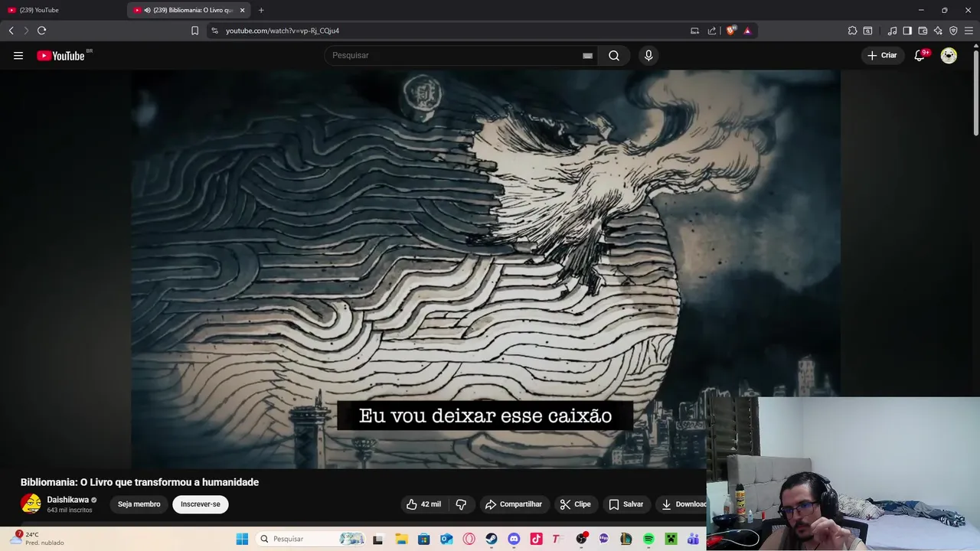Open Discord from the taskbar

click(x=514, y=539)
